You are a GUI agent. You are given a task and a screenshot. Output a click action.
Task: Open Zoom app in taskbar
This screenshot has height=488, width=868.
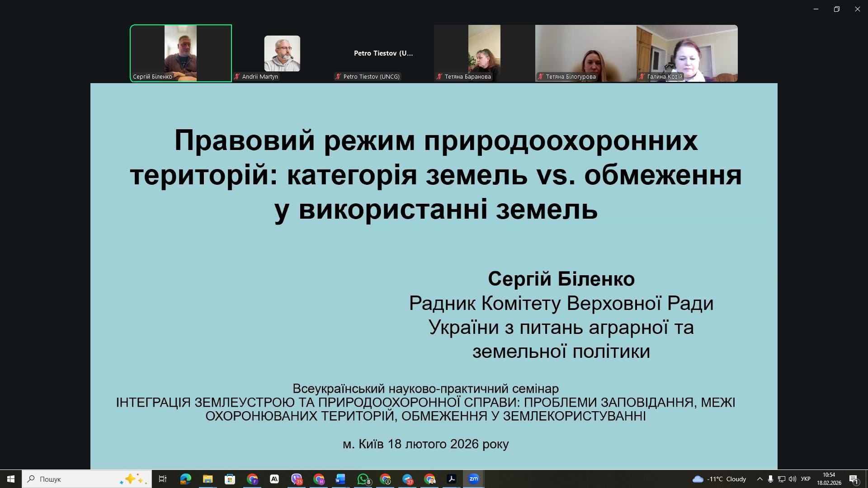point(473,479)
